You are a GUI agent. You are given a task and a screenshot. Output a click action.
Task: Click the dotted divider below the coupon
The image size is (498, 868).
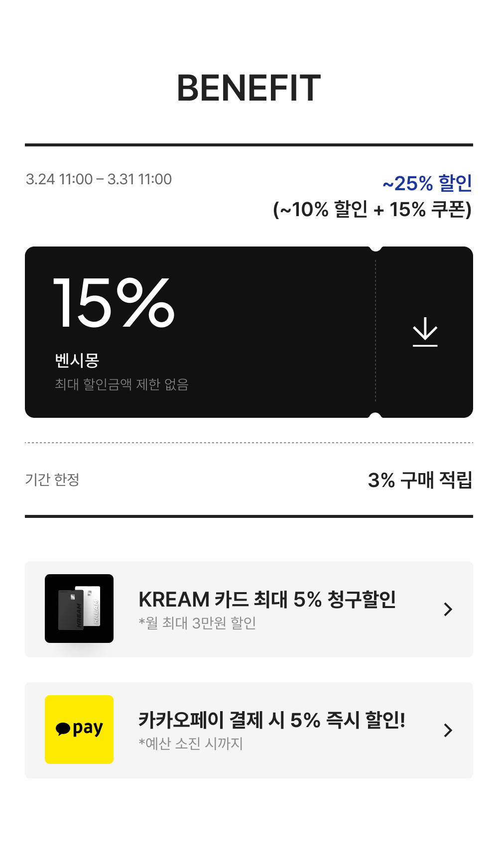[x=249, y=442]
